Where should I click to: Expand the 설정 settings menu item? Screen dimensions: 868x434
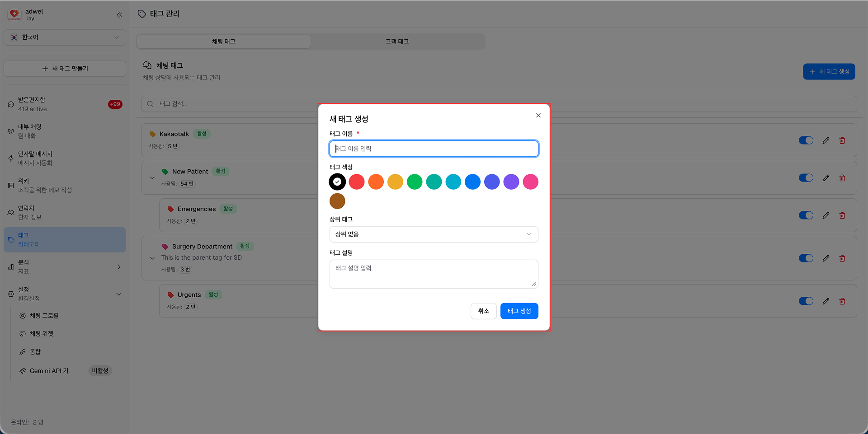[65, 294]
